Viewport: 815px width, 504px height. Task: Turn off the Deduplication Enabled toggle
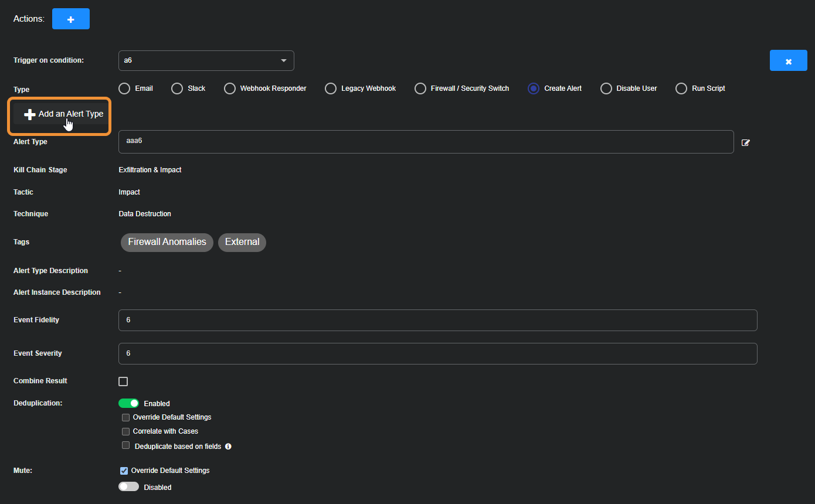coord(128,403)
